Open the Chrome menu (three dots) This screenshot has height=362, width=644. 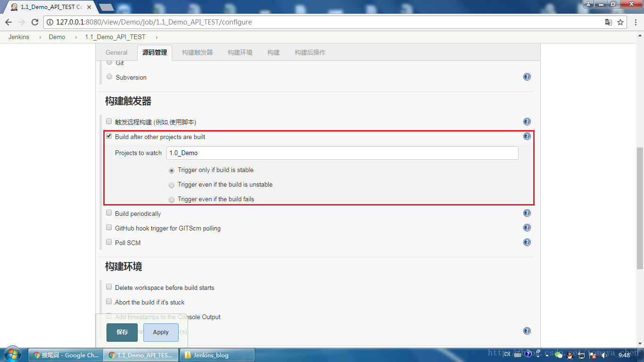(x=635, y=22)
